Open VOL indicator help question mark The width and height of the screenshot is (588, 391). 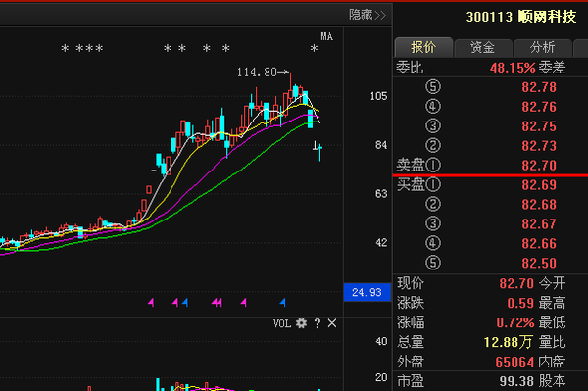tap(318, 323)
